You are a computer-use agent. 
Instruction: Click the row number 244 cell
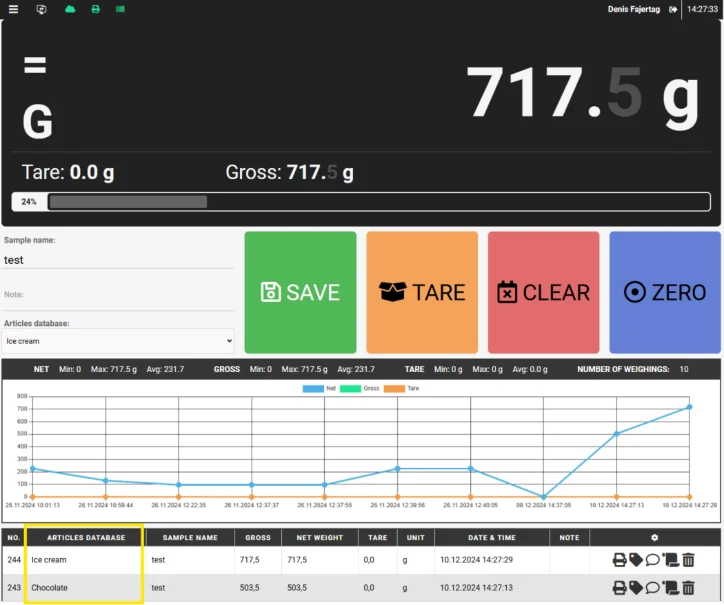coord(14,560)
